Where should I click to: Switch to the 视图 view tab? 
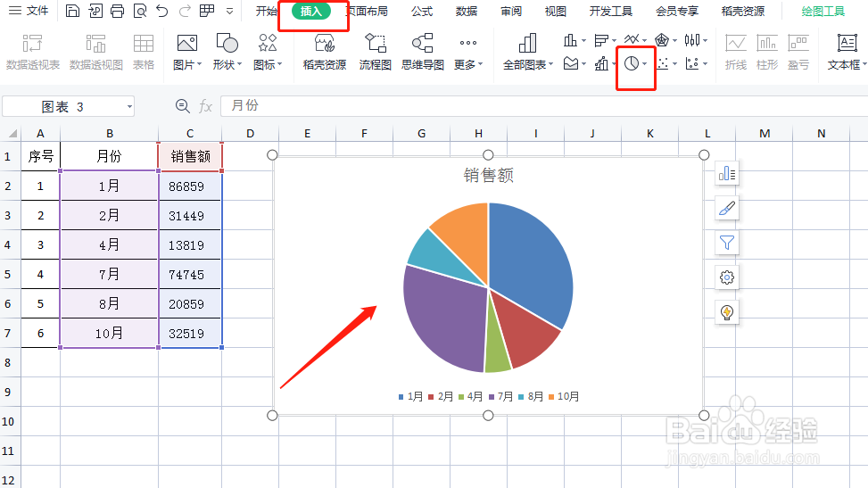coord(555,11)
